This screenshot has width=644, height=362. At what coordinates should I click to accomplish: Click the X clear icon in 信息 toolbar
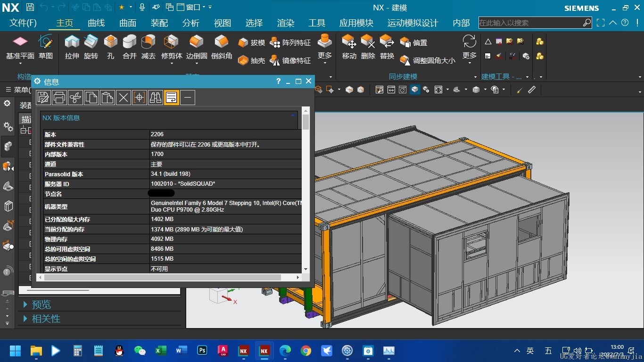pos(123,98)
